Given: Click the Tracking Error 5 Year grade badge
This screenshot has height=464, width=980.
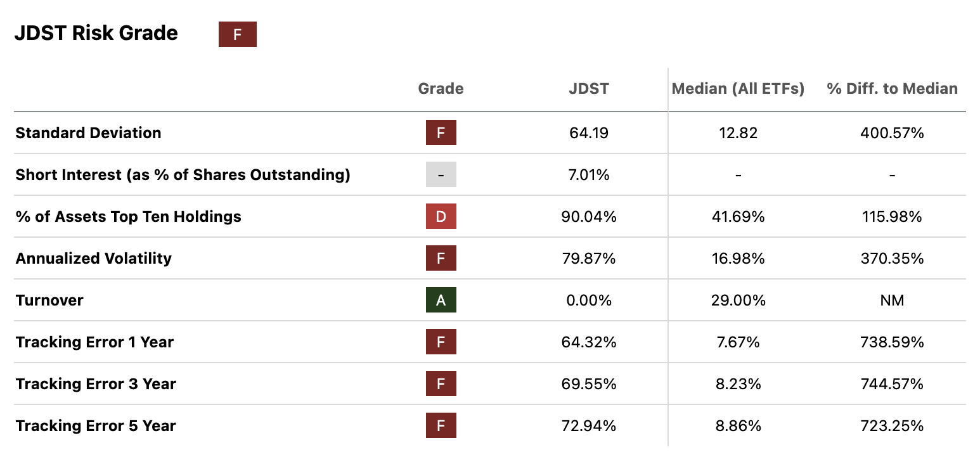Looking at the screenshot, I should click(441, 426).
